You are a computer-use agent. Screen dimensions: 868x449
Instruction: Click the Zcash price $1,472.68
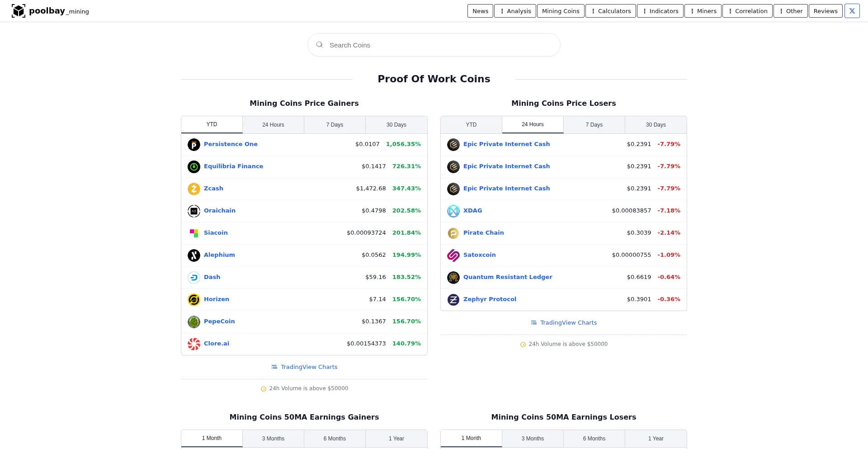[x=371, y=189]
